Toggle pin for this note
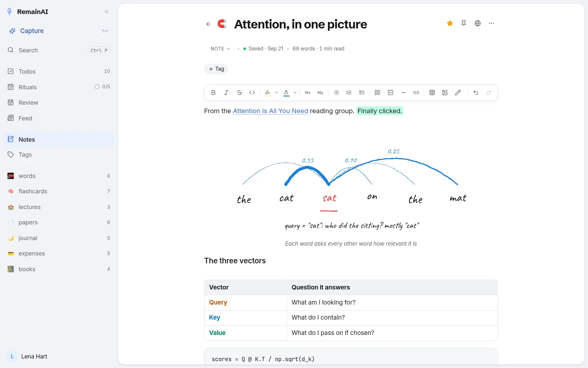588x368 pixels. click(464, 23)
